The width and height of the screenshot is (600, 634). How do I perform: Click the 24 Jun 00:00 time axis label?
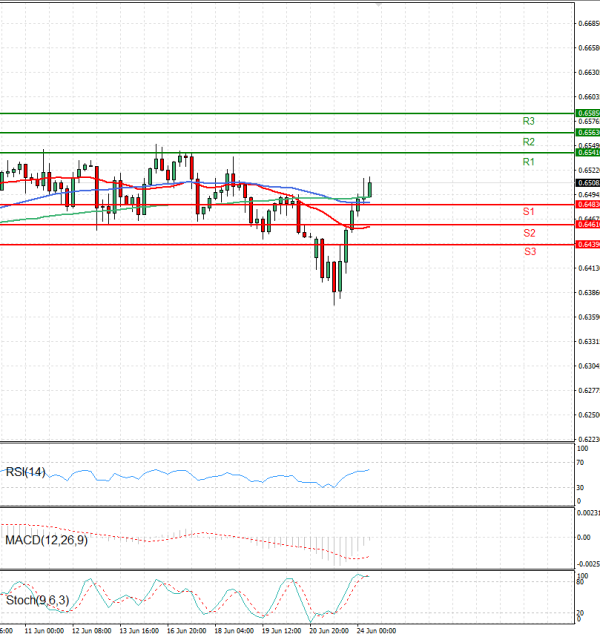pyautogui.click(x=377, y=630)
